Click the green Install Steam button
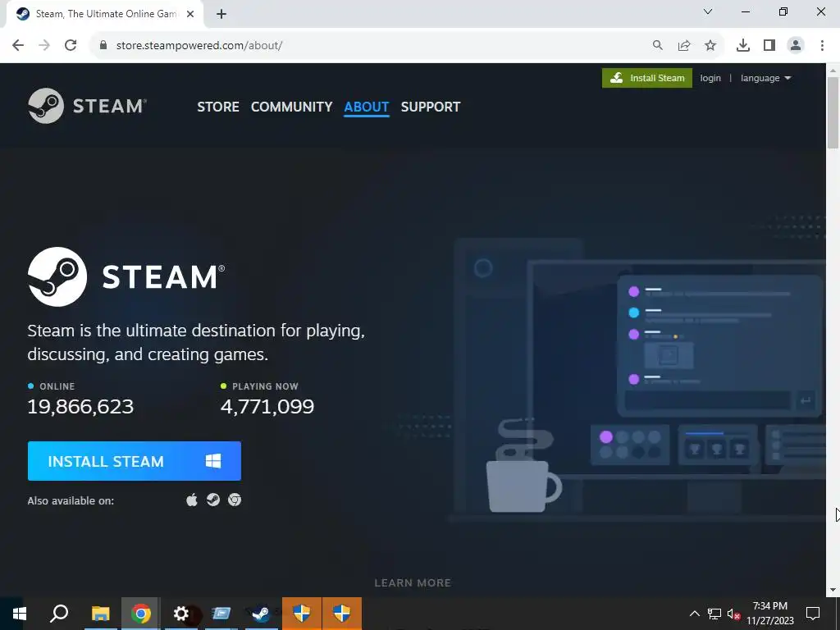Image resolution: width=840 pixels, height=630 pixels. [x=646, y=78]
